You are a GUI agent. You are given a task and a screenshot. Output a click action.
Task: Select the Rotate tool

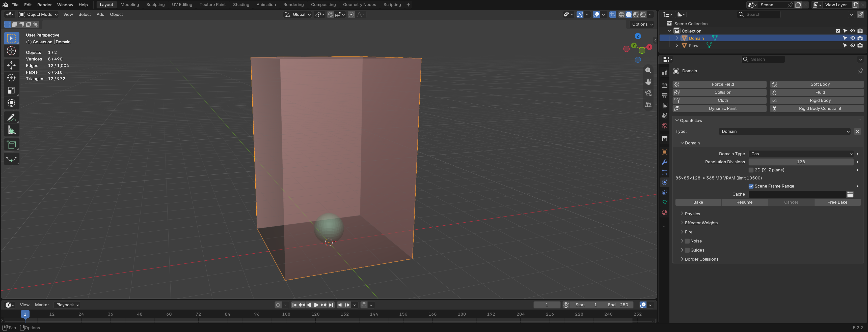coord(11,77)
